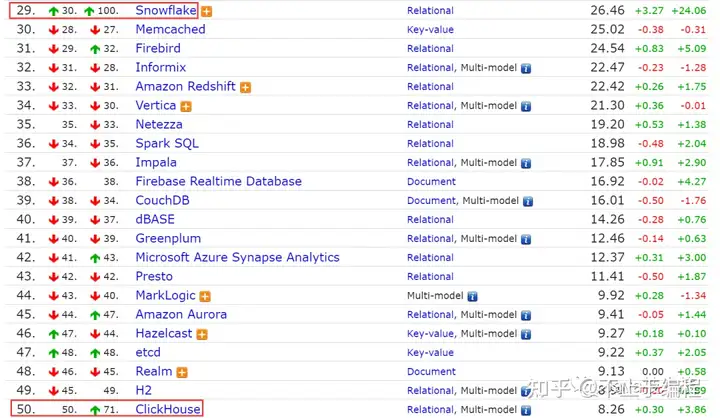Select the 0.00 change value in Realm row
Viewport: 720px width, 418px height.
(x=653, y=372)
